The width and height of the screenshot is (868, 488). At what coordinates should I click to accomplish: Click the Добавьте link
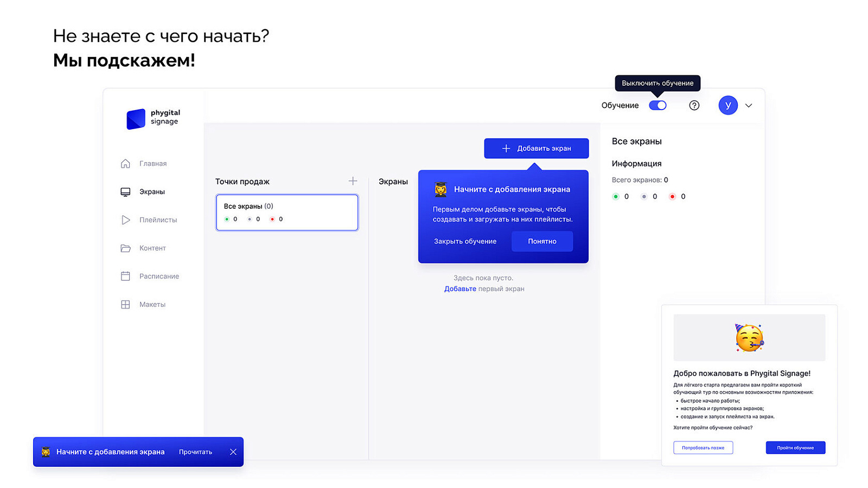click(x=460, y=288)
